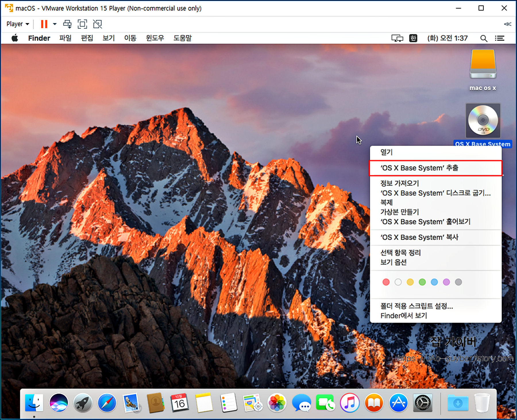Choose 열기 in context menu
Image resolution: width=517 pixels, height=420 pixels.
436,152
